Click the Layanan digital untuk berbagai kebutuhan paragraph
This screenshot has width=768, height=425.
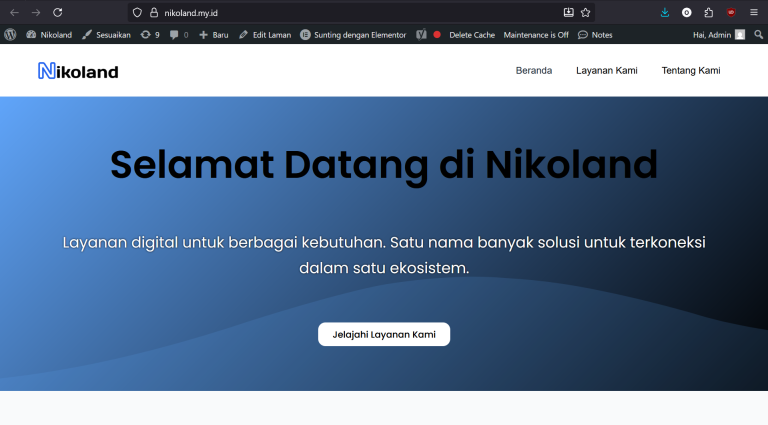click(384, 255)
